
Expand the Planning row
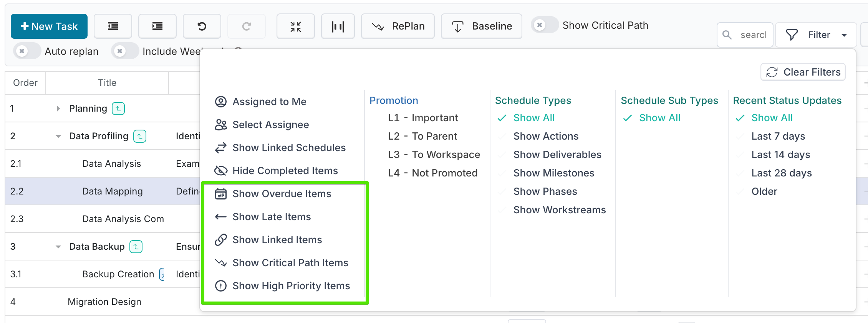58,109
